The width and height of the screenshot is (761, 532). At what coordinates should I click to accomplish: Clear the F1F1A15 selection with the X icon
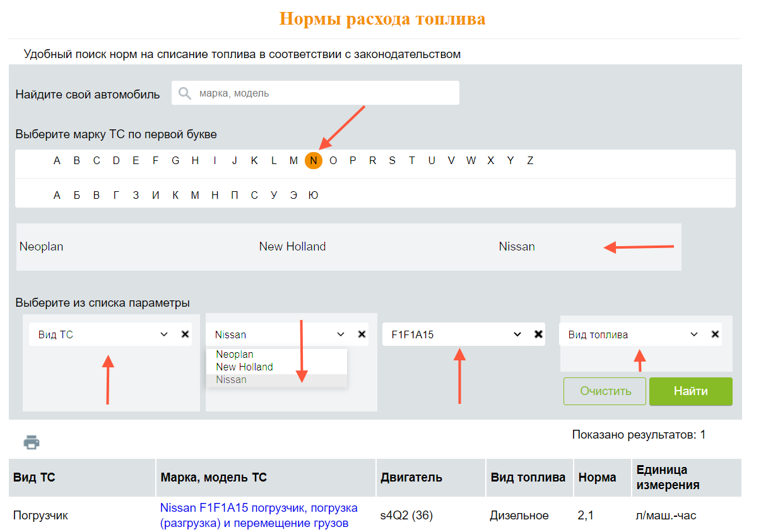pyautogui.click(x=538, y=334)
